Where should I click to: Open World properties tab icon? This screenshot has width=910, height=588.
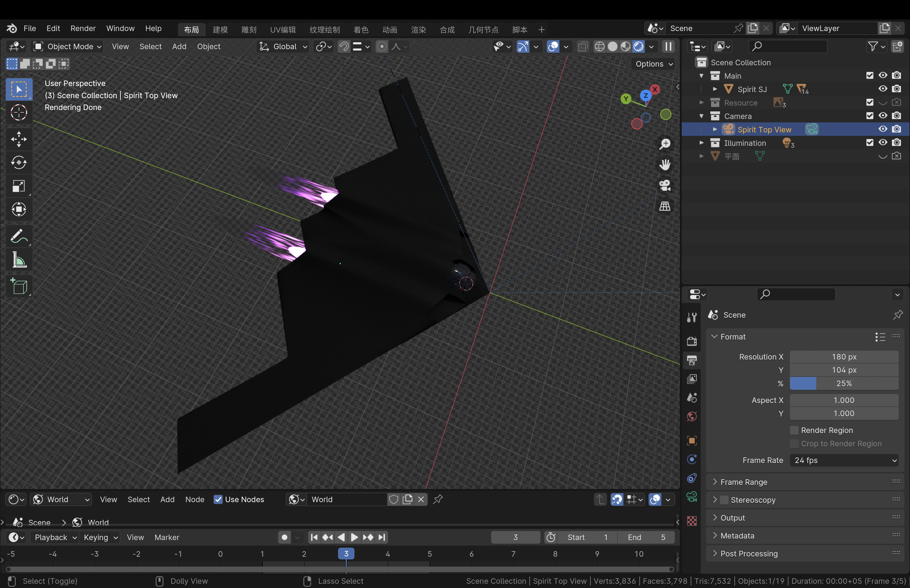click(x=691, y=417)
